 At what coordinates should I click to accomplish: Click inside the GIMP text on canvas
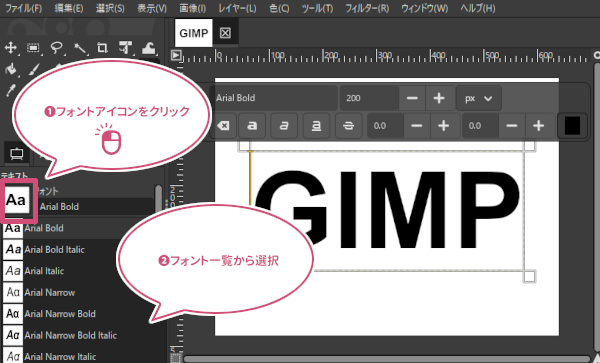tap(386, 210)
